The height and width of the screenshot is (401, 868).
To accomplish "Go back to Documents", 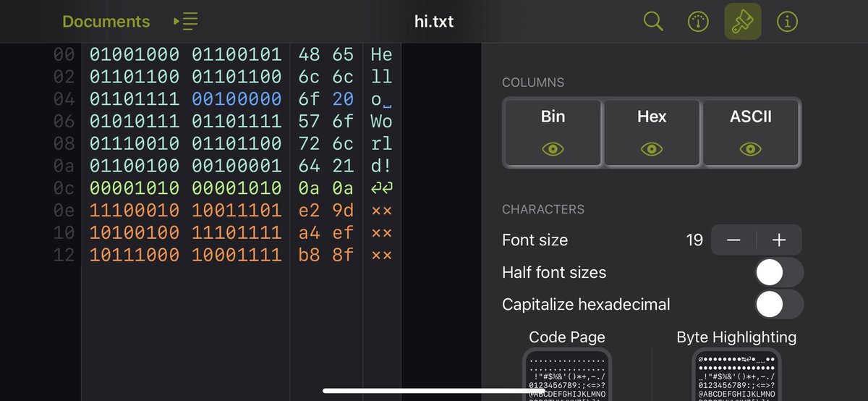I will 106,22.
